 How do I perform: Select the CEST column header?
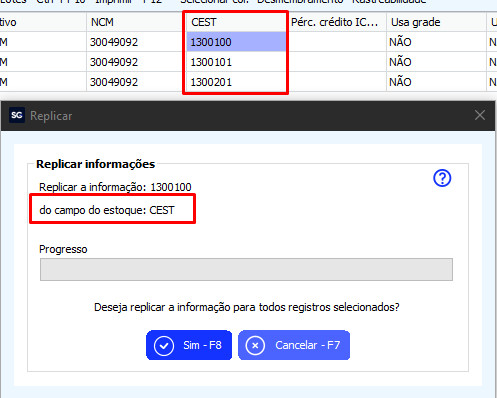click(236, 22)
